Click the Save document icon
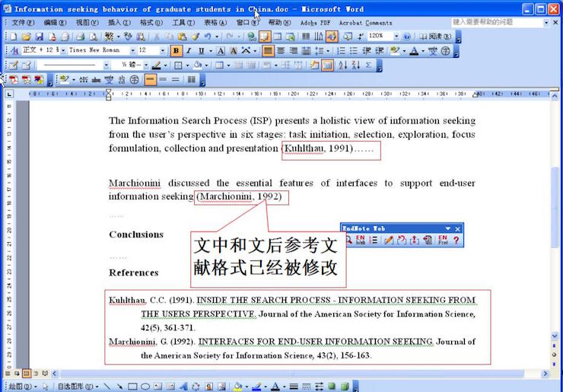Image resolution: width=563 pixels, height=392 pixels. tap(40, 37)
